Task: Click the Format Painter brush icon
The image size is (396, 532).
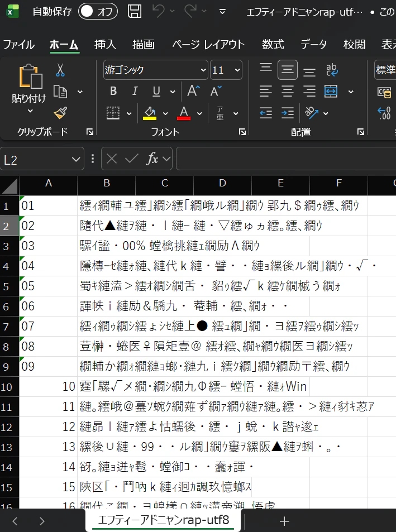Action: [60, 113]
